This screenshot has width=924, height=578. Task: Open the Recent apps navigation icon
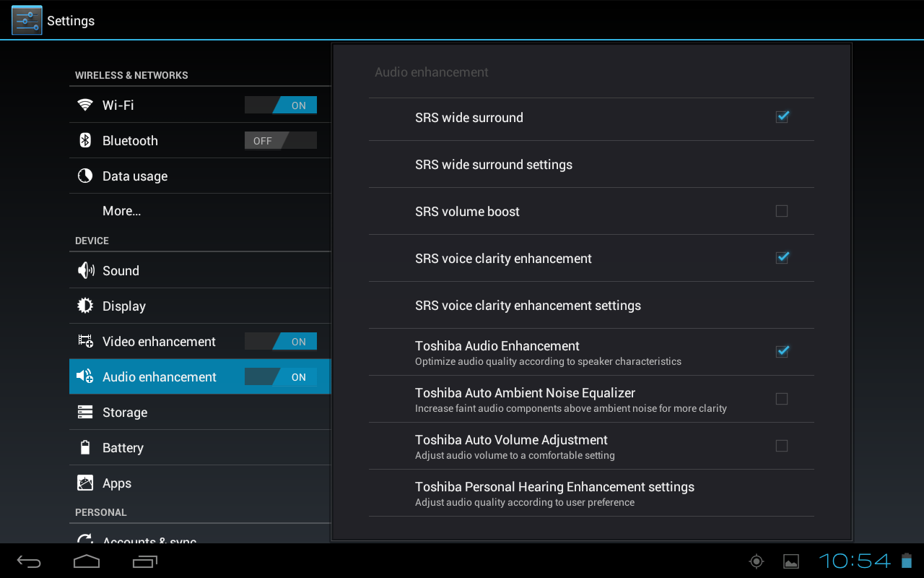tap(144, 561)
